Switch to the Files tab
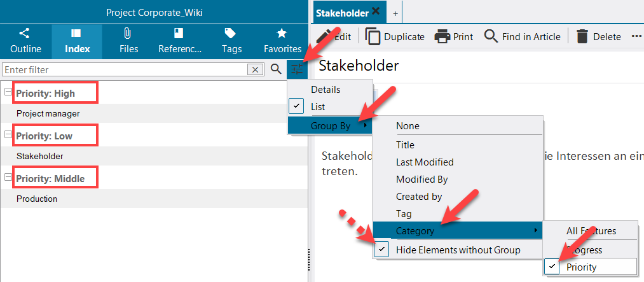The width and height of the screenshot is (644, 282). [128, 41]
